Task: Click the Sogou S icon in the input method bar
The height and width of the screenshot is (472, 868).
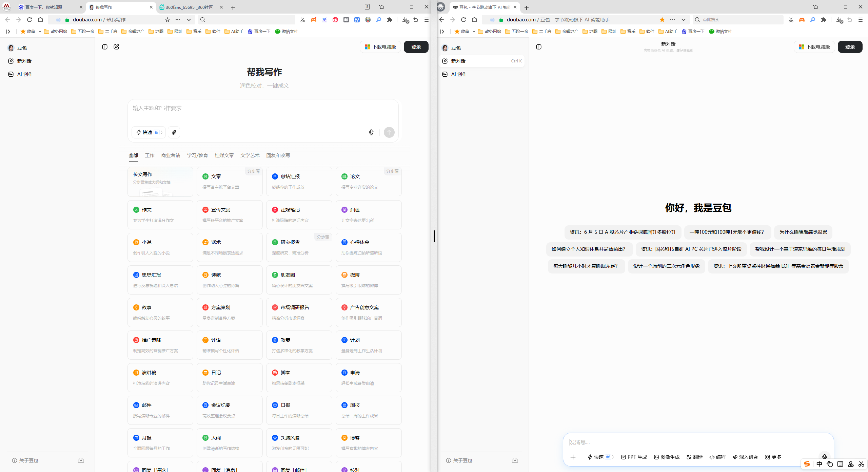Action: pos(807,464)
